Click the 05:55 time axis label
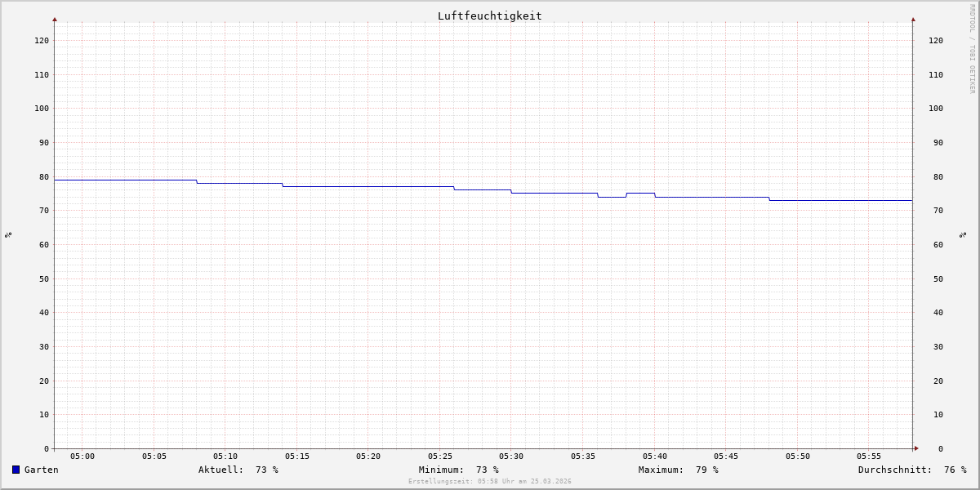 (x=868, y=456)
